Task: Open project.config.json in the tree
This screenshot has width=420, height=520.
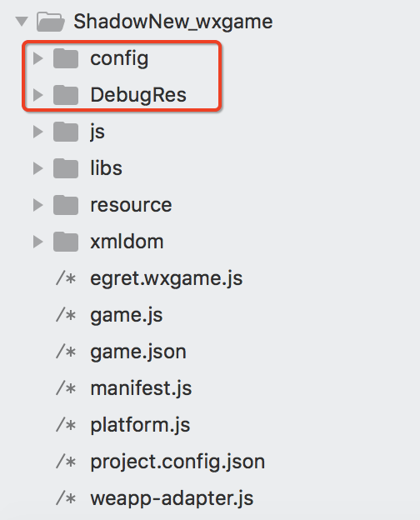Action: [x=177, y=462]
